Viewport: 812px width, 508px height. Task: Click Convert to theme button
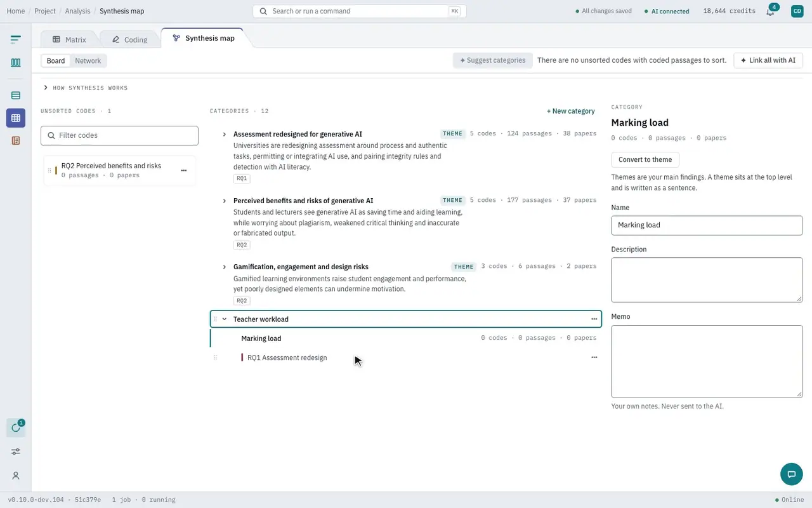(645, 159)
